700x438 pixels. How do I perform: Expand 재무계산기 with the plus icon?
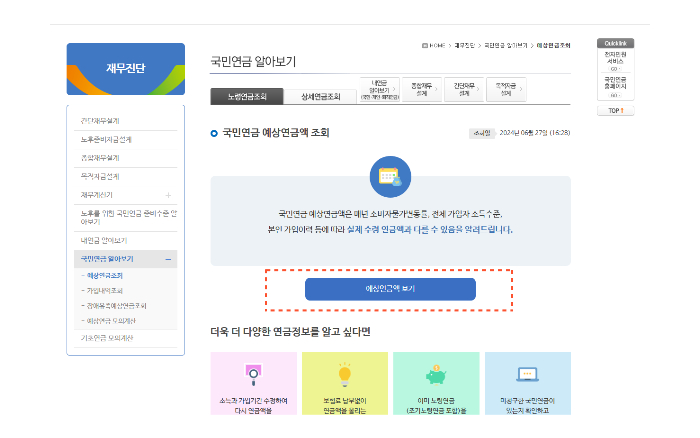pos(168,195)
